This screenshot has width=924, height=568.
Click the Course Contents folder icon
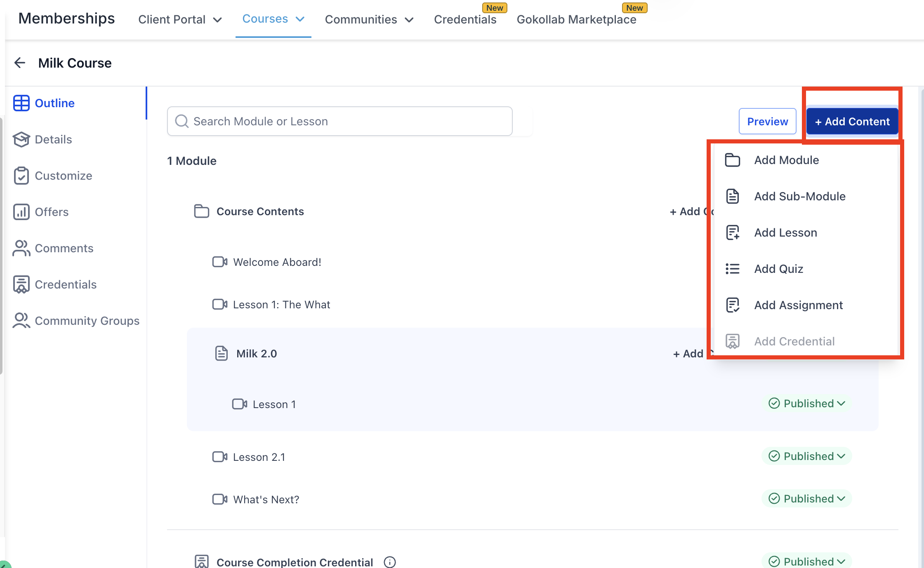tap(201, 211)
